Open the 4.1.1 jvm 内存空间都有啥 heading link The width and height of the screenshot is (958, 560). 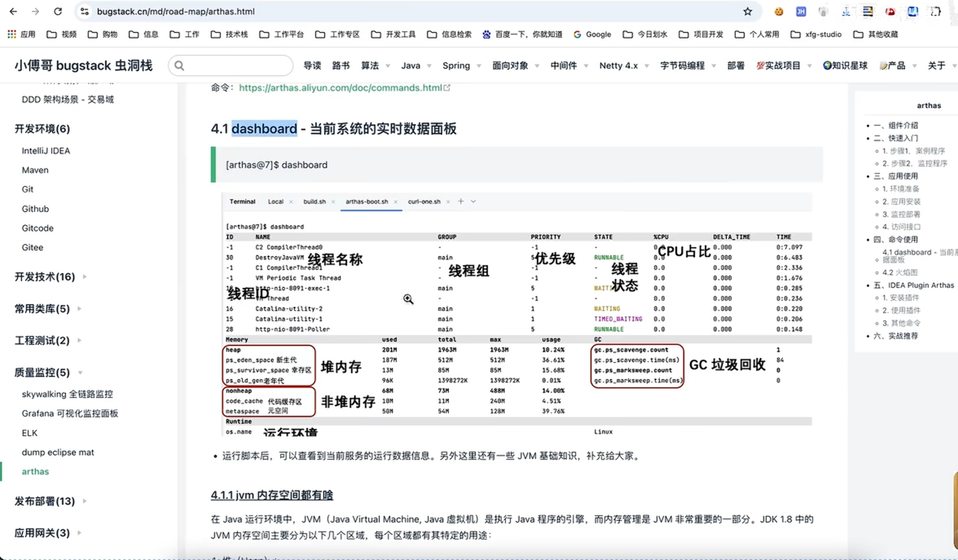[272, 495]
